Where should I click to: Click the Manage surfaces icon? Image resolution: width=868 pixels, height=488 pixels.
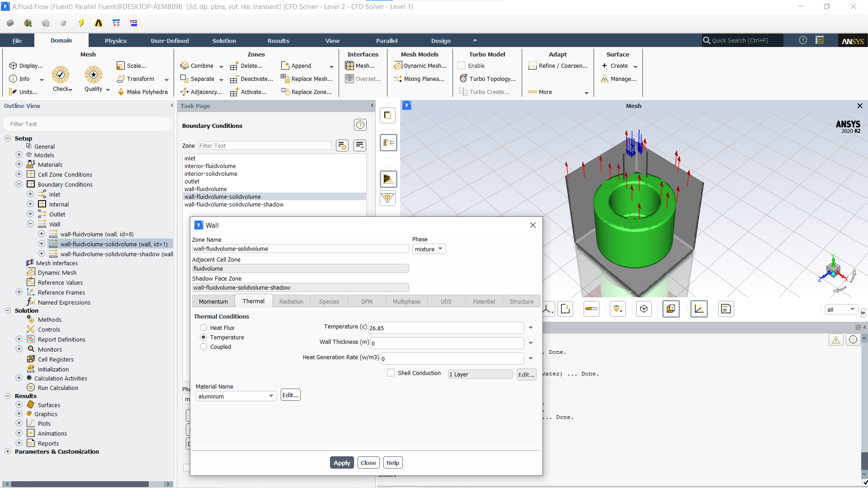tap(604, 79)
